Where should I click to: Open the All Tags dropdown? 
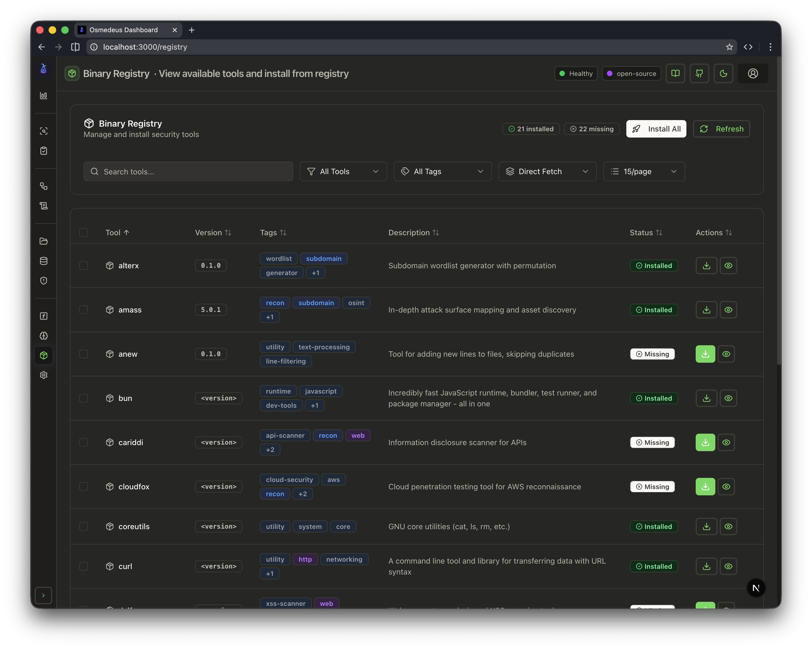coord(443,171)
